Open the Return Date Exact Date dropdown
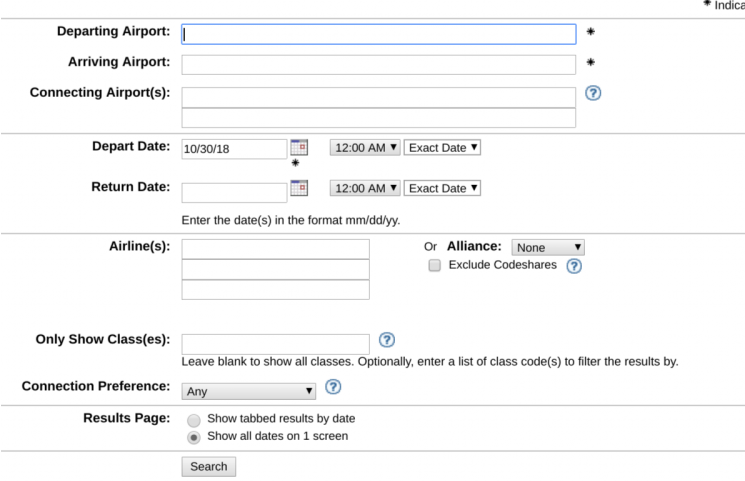 (x=443, y=188)
